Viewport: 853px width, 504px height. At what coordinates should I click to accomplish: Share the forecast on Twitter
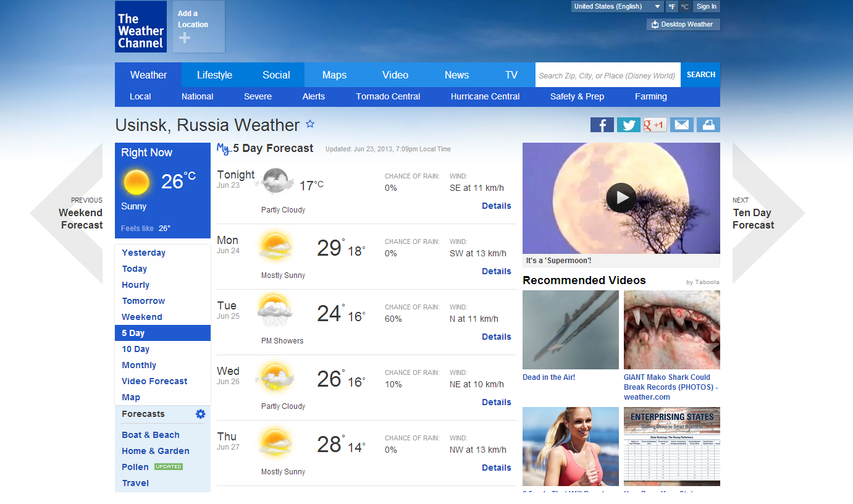pyautogui.click(x=628, y=125)
